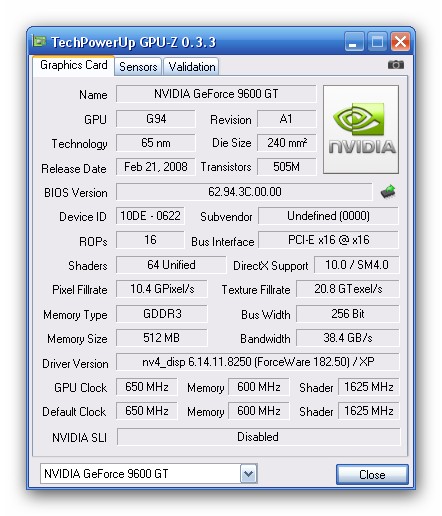Click the NVIDIA logo image
Screen dimensions: 442x516
pyautogui.click(x=361, y=129)
